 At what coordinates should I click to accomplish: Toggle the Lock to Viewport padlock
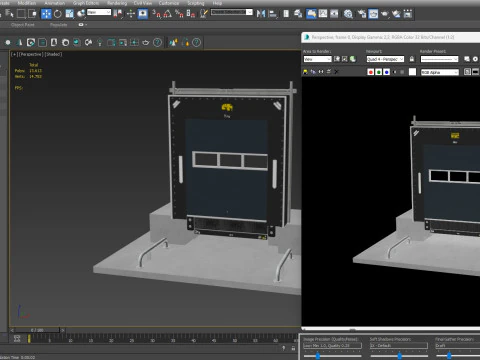point(412,59)
